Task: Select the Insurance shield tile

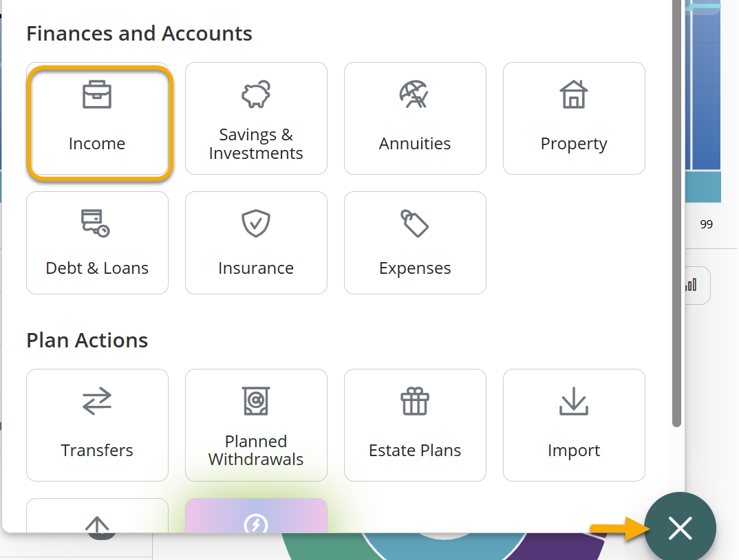Action: coord(256,243)
